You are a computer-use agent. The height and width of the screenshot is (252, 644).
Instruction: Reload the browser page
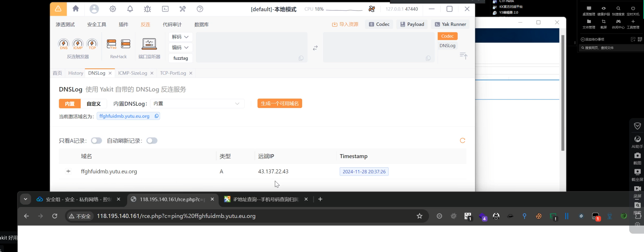(55, 216)
